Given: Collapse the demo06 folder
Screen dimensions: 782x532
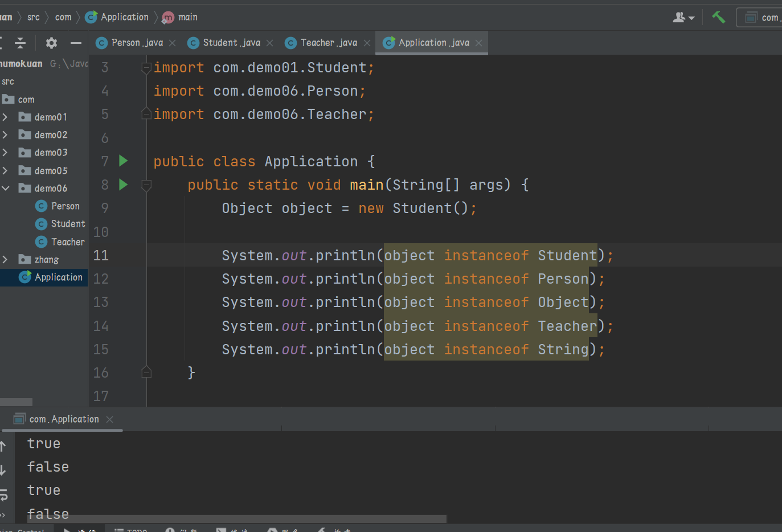Looking at the screenshot, I should [5, 189].
